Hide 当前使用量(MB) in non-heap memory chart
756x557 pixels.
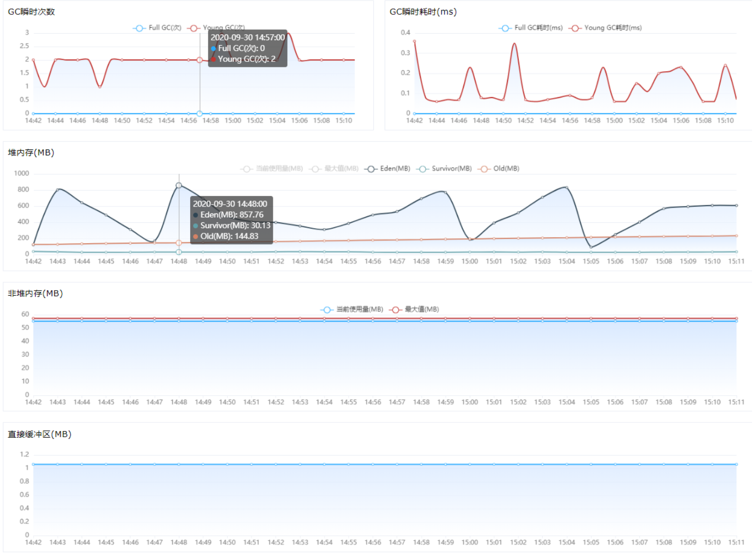point(352,309)
